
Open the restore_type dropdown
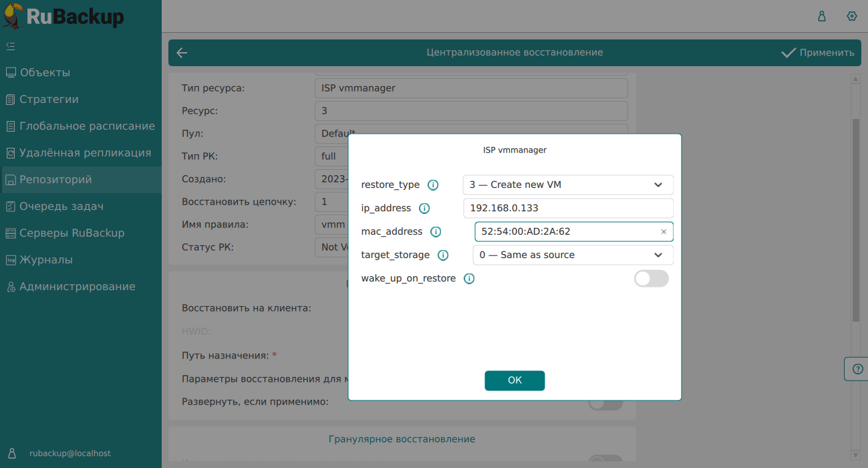coord(567,185)
